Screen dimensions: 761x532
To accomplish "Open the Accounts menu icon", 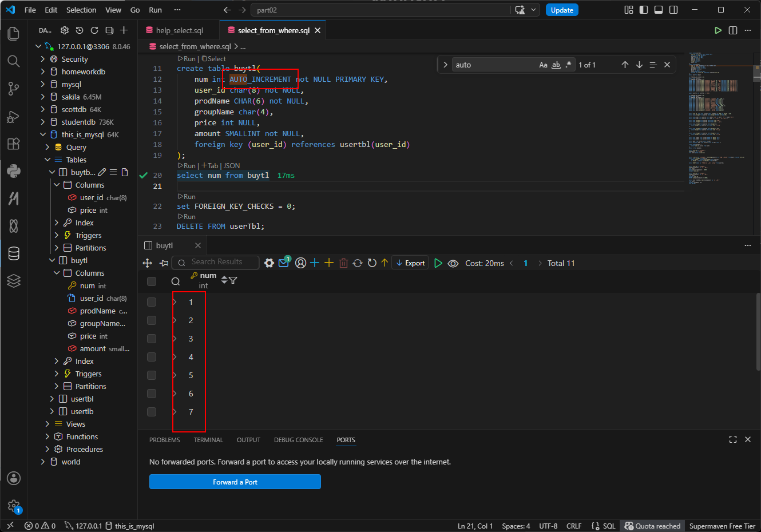I will coord(14,478).
